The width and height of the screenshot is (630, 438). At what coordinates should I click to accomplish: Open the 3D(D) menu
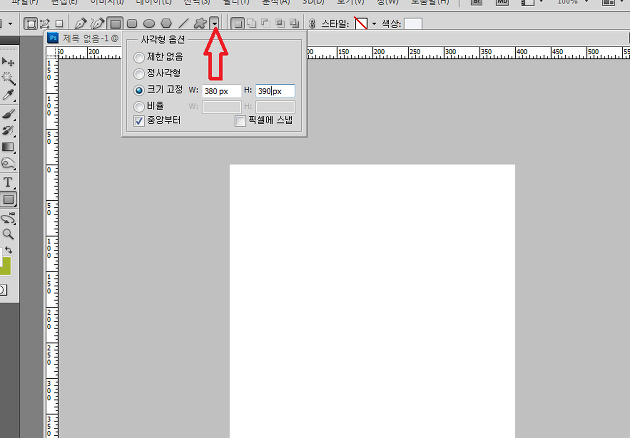(313, 2)
